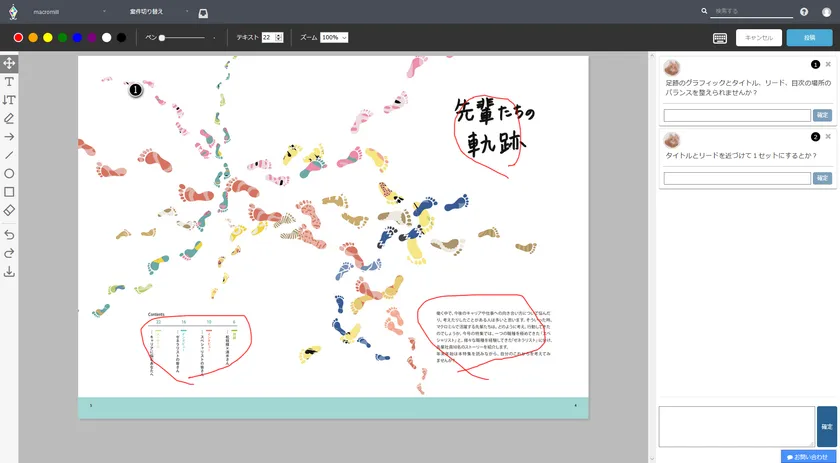This screenshot has width=840, height=463.
Task: Click comment text starting 足跡のグラフィック
Action: (x=748, y=88)
